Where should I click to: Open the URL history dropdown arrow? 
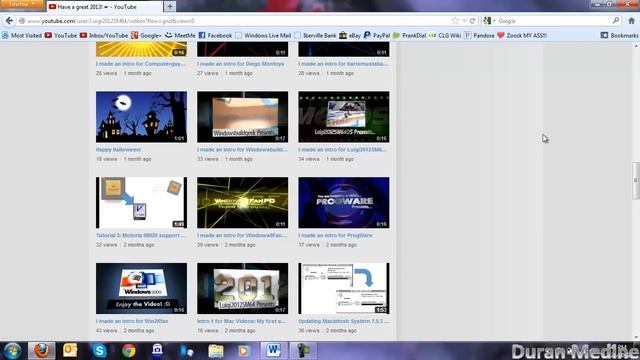[x=464, y=21]
